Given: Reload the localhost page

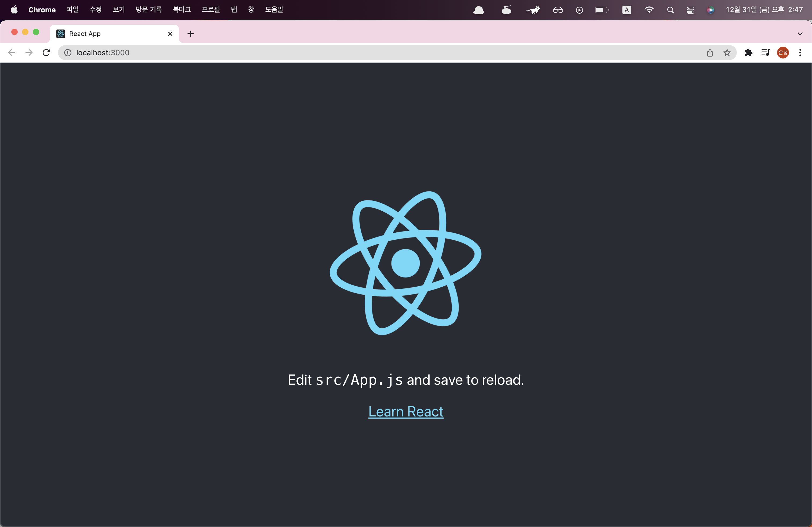Looking at the screenshot, I should pyautogui.click(x=46, y=53).
